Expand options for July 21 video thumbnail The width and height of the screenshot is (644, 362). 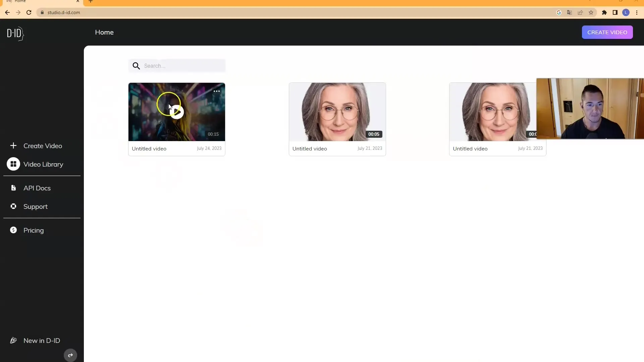coord(217,90)
